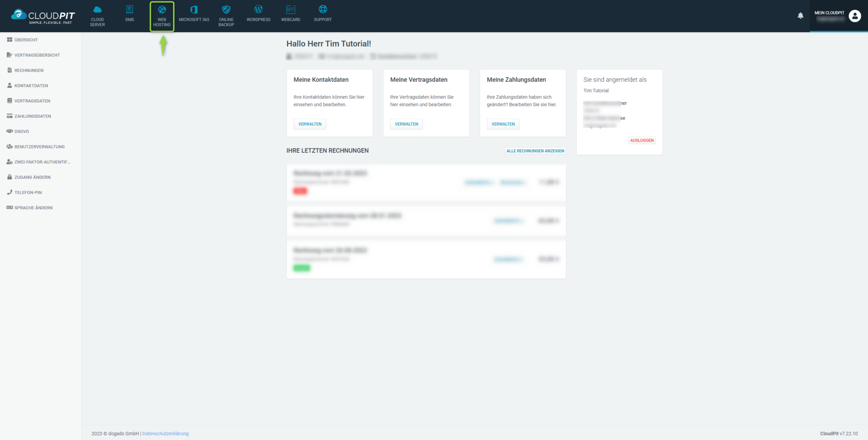Screen dimensions: 868x440
Task: Select Sprache ändern in the sidebar
Action: [33, 208]
